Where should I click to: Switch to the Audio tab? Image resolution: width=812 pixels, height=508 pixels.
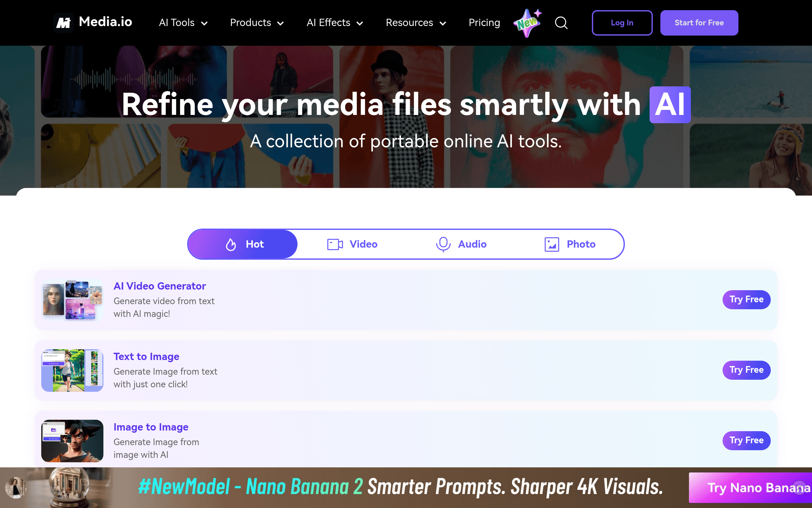461,244
